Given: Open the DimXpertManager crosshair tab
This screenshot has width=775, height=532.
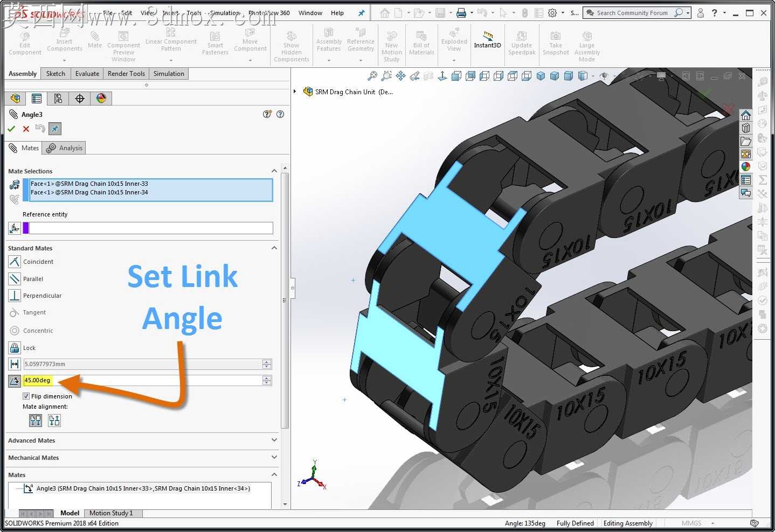Looking at the screenshot, I should pos(80,99).
